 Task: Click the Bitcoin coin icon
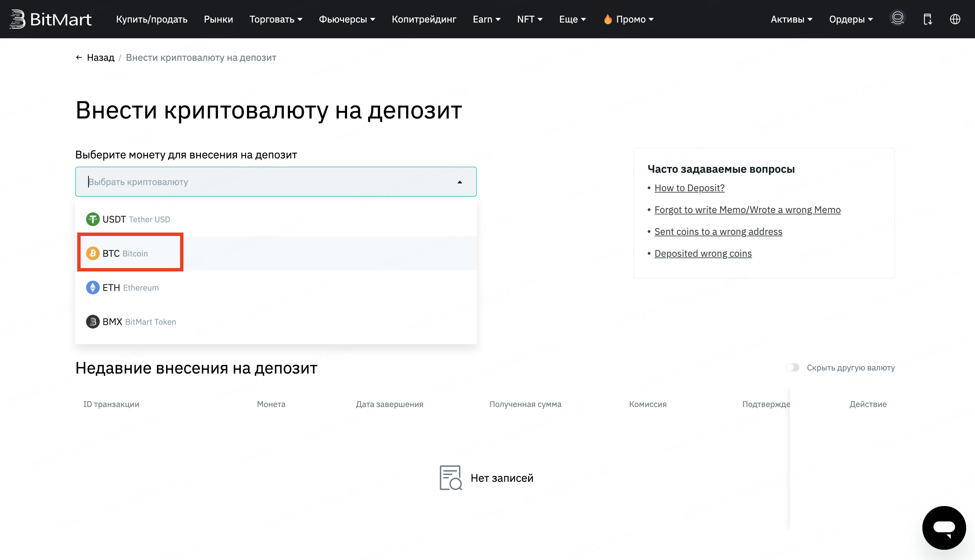(93, 253)
